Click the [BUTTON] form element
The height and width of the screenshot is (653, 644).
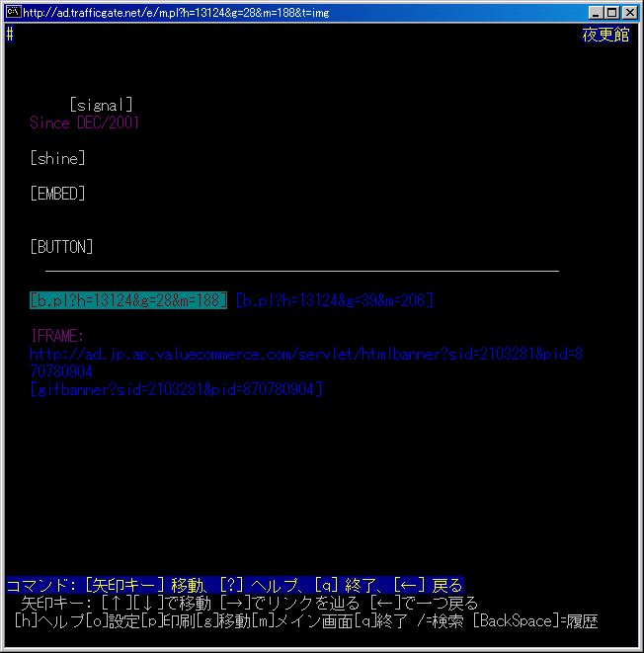[x=61, y=247]
